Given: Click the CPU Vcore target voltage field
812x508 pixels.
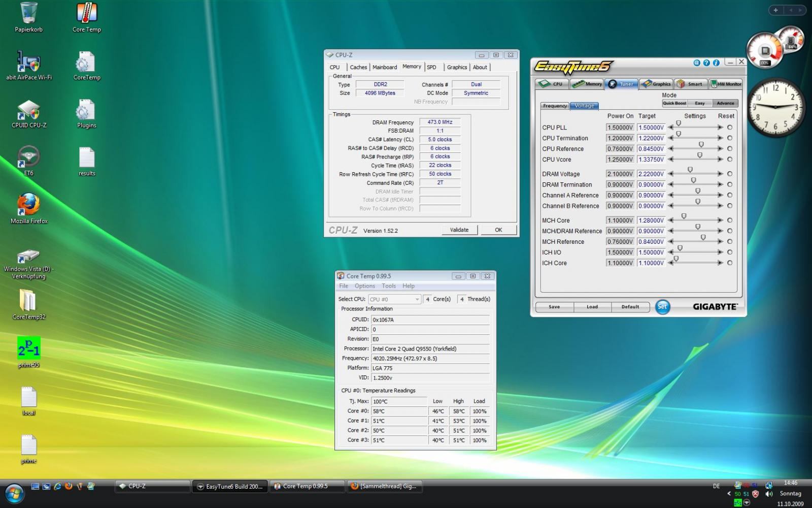Looking at the screenshot, I should pyautogui.click(x=651, y=160).
